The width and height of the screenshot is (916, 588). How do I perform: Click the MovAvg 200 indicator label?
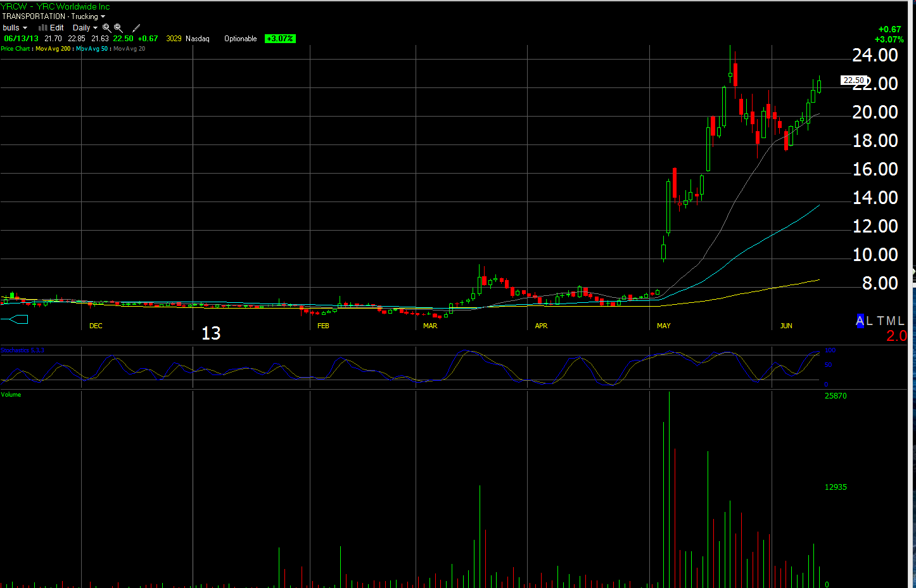pos(53,49)
